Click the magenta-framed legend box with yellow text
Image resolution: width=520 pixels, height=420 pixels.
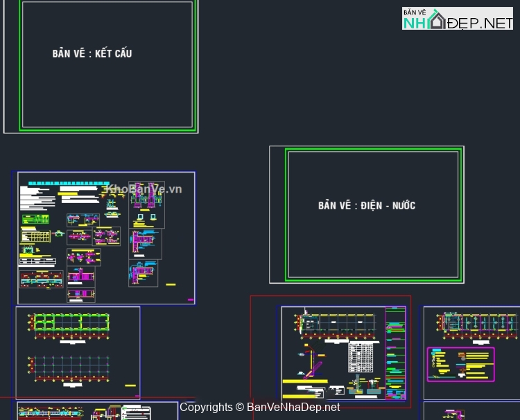click(461, 364)
